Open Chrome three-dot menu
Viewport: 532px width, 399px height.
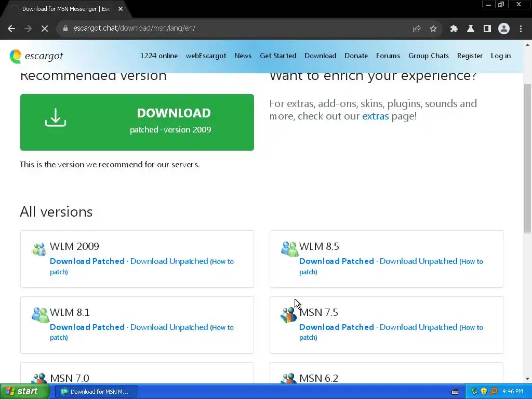click(x=521, y=29)
